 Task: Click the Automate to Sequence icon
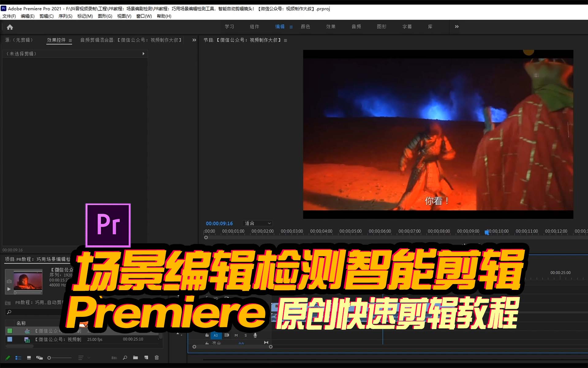click(x=114, y=358)
